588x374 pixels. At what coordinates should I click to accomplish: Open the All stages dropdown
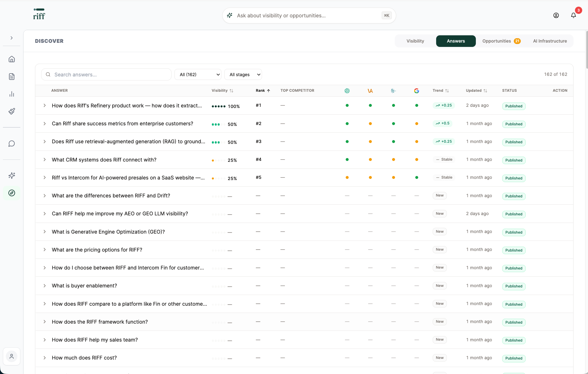click(243, 74)
